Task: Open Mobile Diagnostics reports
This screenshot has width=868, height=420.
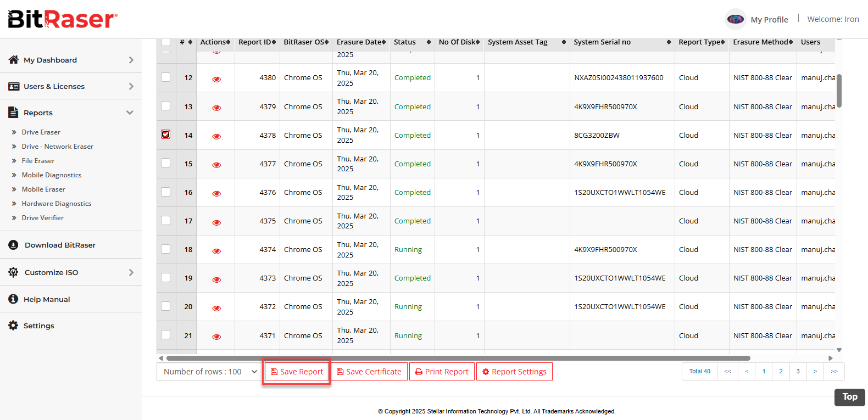Action: click(51, 175)
